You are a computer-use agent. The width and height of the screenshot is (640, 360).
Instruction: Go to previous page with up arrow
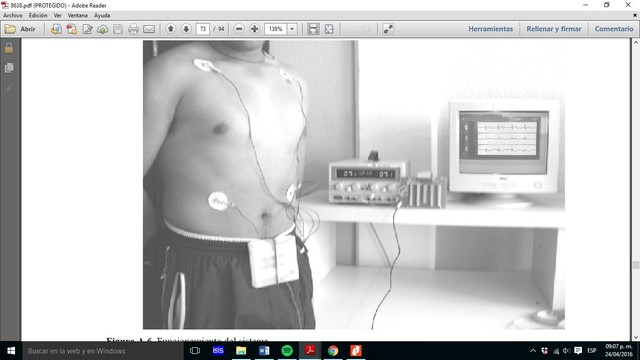[x=171, y=29]
